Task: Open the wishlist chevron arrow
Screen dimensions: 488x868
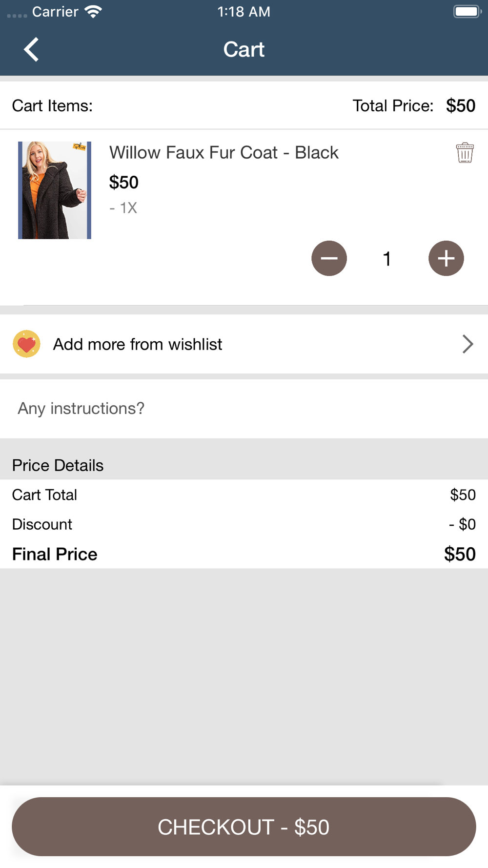Action: 468,344
